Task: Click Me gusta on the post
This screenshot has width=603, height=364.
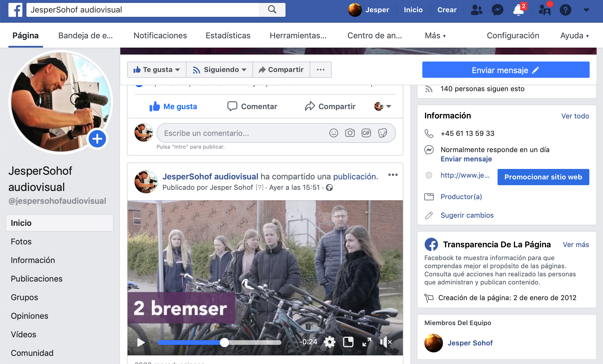Action: click(173, 107)
